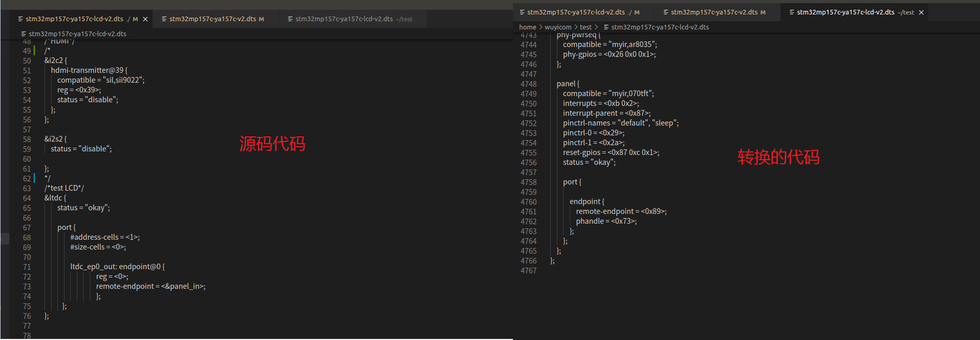Select line number 4748 in the gutter

(528, 84)
